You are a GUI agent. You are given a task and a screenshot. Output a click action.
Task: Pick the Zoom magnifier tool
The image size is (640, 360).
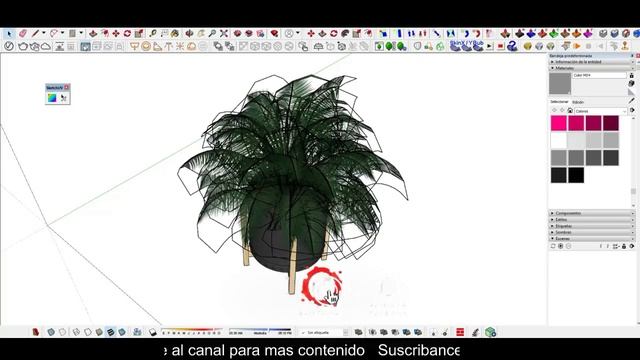pos(212,33)
